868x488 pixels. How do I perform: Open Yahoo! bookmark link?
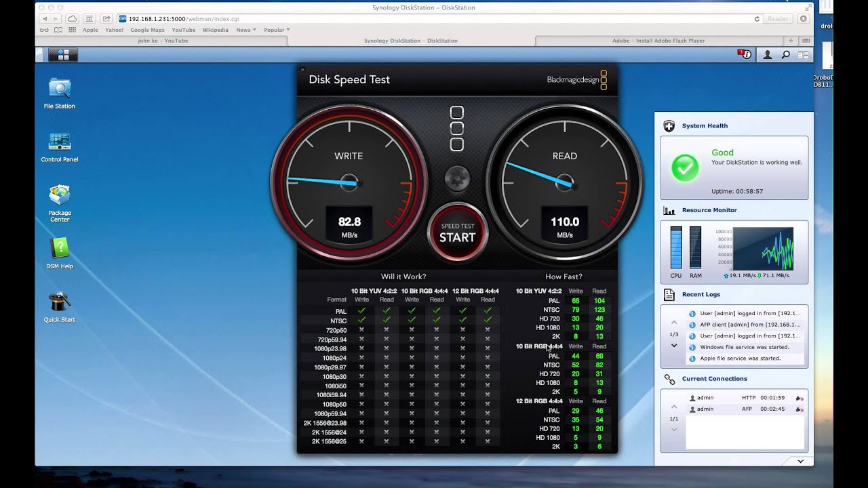(x=114, y=30)
